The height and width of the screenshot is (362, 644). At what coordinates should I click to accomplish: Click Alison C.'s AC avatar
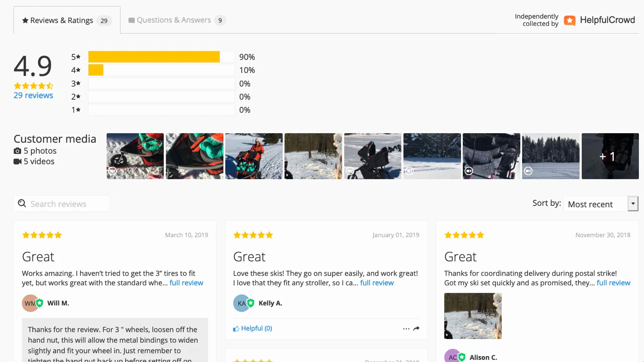pos(452,357)
